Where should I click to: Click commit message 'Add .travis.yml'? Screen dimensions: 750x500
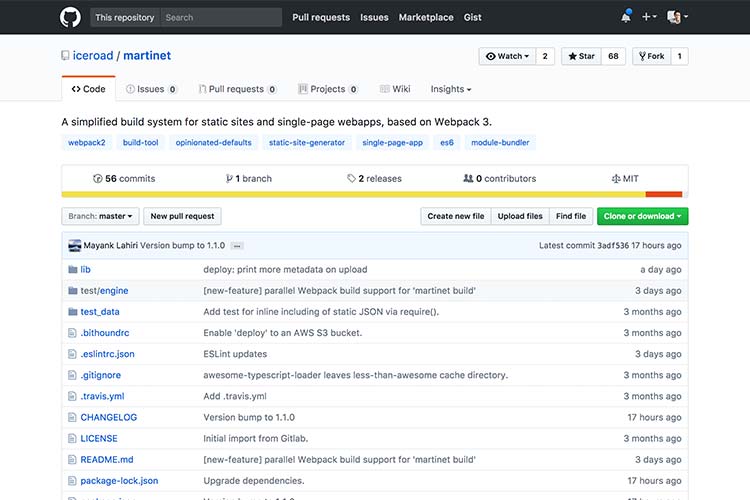235,396
